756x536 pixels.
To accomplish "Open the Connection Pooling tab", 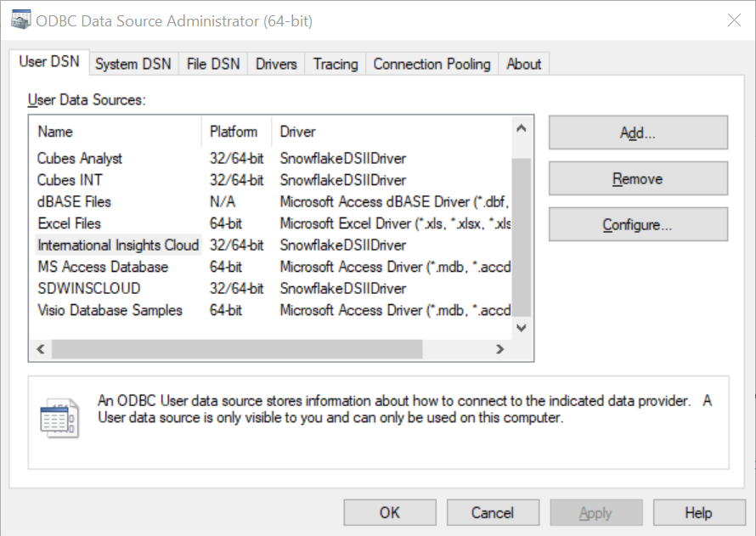I will 432,64.
